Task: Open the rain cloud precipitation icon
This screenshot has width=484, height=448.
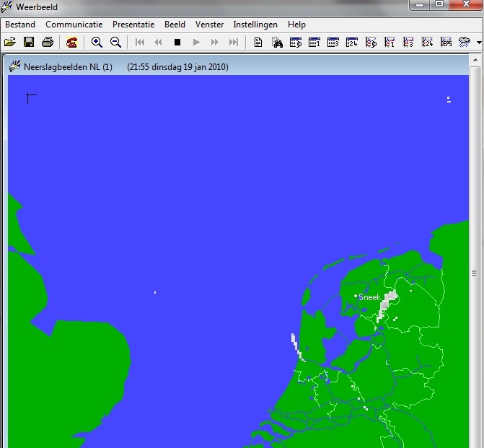Action: 465,42
